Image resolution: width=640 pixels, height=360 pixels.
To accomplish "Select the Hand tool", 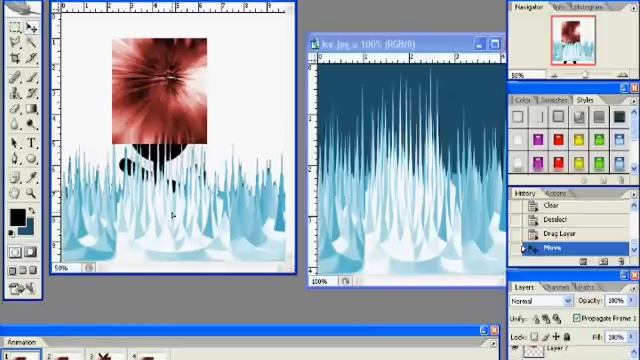I will (x=15, y=193).
